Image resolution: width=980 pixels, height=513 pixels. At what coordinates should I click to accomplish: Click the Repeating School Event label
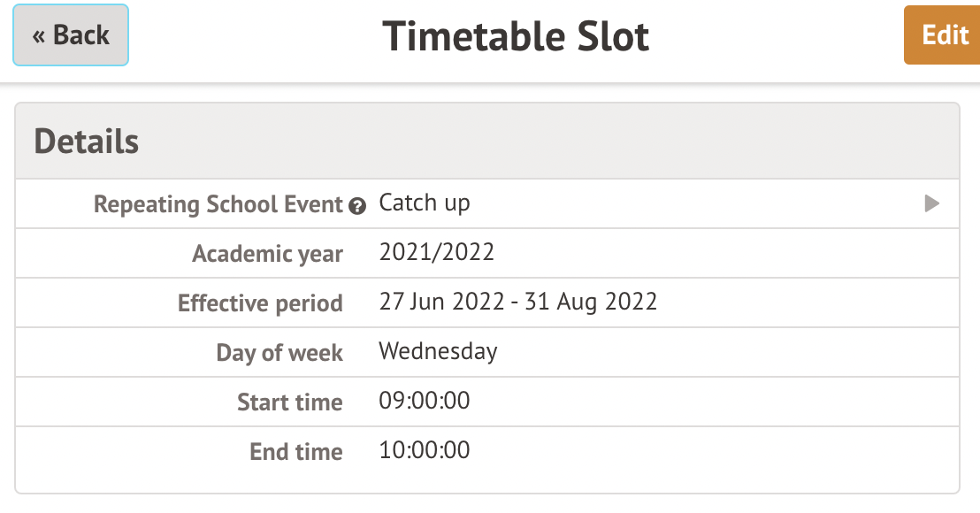coord(218,204)
